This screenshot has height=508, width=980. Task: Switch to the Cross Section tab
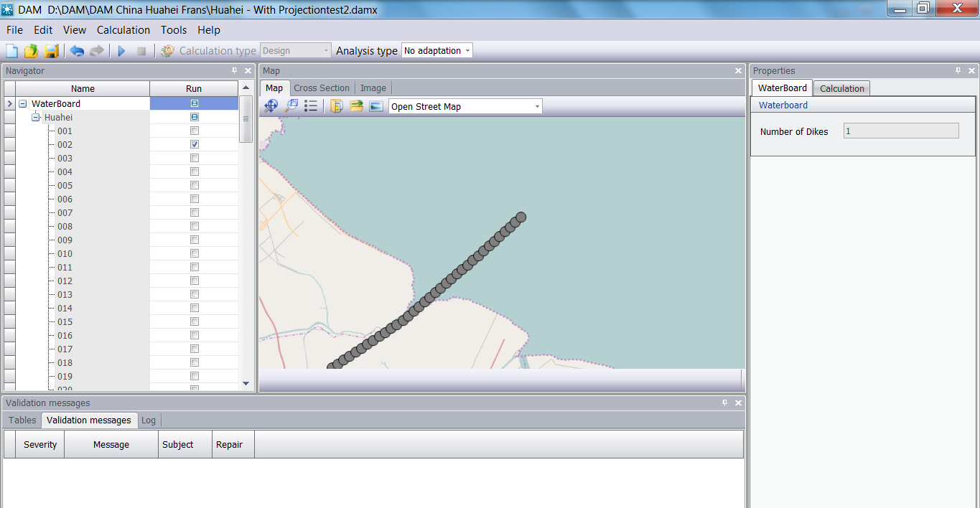click(322, 88)
